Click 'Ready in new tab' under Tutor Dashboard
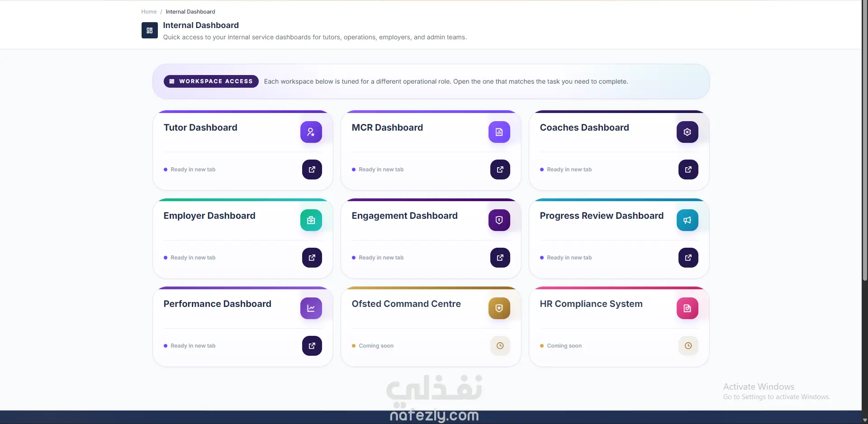The image size is (868, 424). [x=193, y=170]
